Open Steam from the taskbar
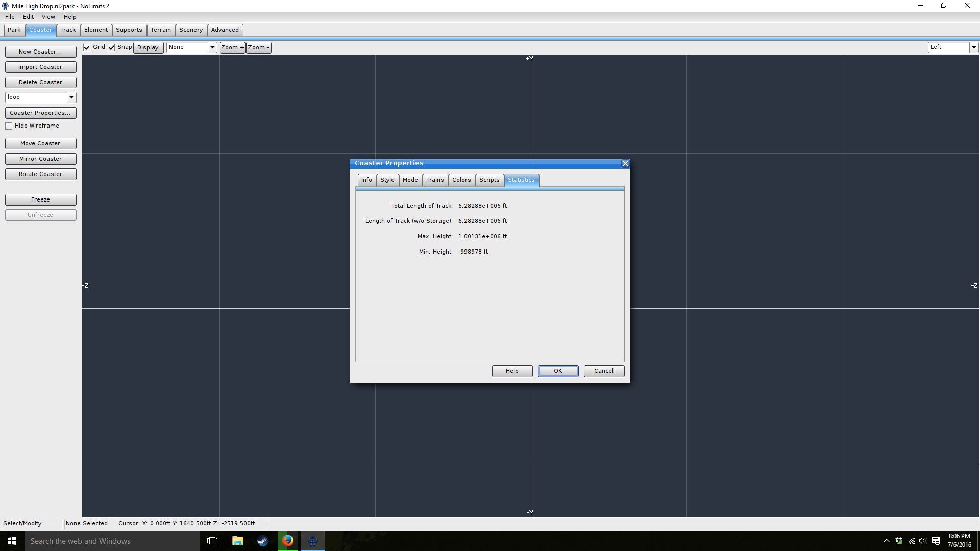This screenshot has height=551, width=980. click(x=262, y=541)
